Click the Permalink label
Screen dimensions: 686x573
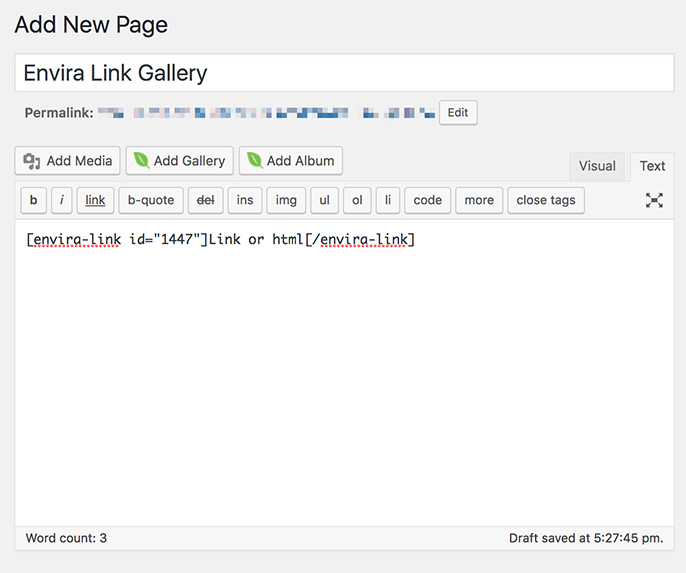tap(59, 113)
